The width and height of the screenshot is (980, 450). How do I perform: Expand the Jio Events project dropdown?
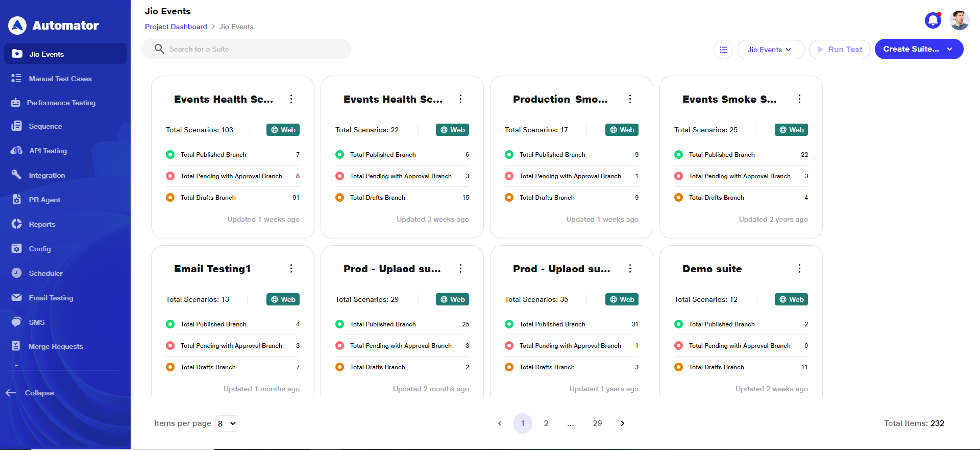770,50
